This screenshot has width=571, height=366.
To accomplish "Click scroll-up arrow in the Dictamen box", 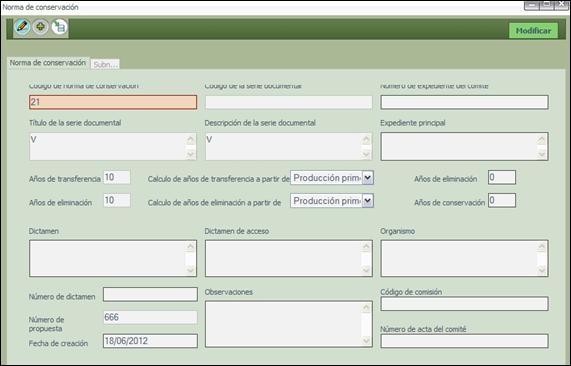I will click(191, 247).
